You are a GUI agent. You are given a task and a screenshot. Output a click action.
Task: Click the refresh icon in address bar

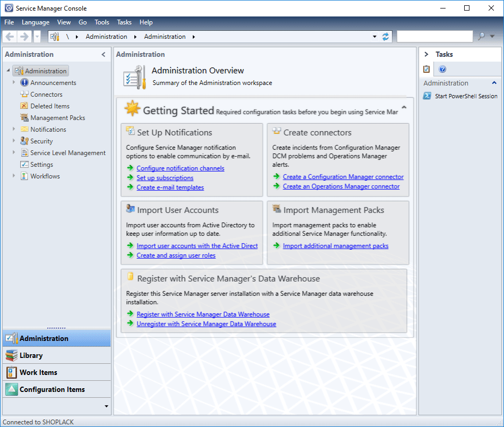386,37
